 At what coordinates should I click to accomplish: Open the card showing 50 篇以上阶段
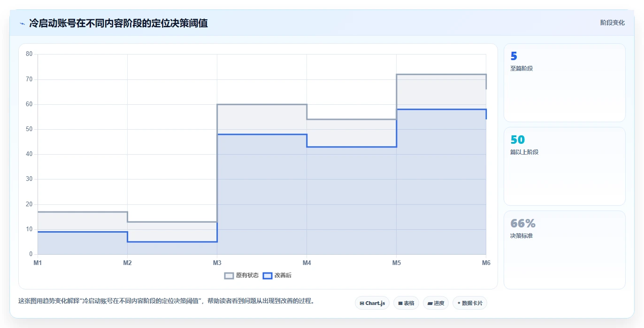[564, 166]
